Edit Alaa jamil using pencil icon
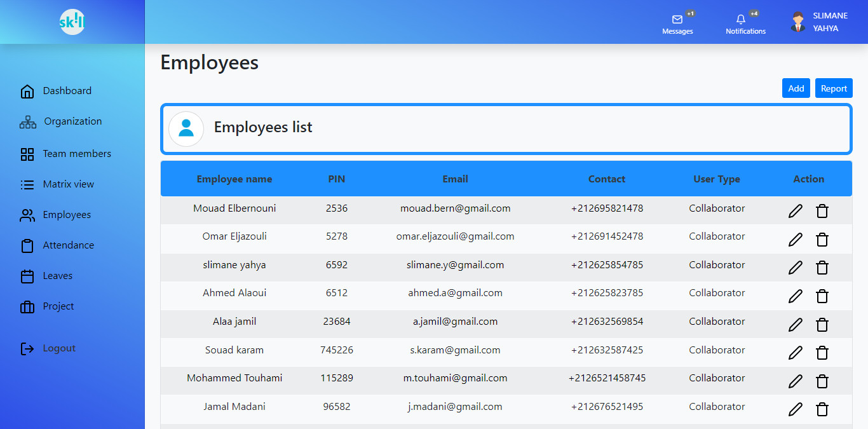Viewport: 868px width, 429px height. 795,325
